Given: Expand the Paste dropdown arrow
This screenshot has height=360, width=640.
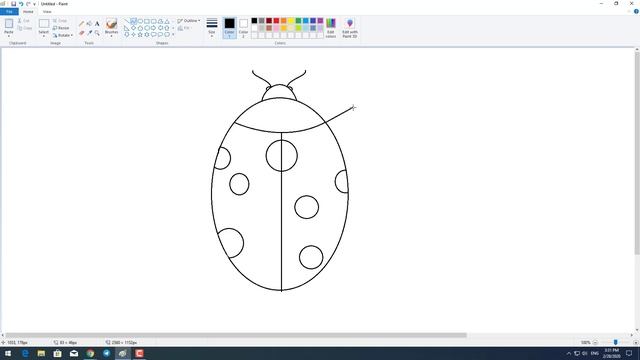Looking at the screenshot, I should point(9,36).
